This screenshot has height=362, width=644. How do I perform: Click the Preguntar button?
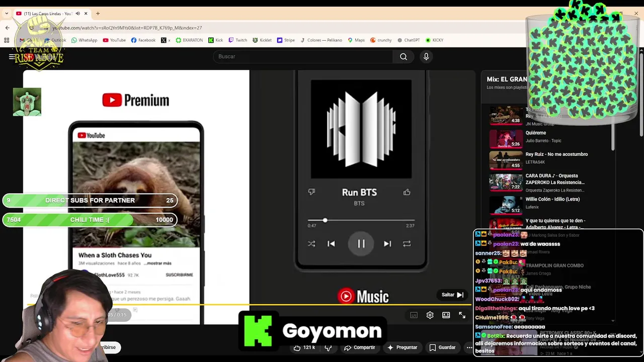402,347
